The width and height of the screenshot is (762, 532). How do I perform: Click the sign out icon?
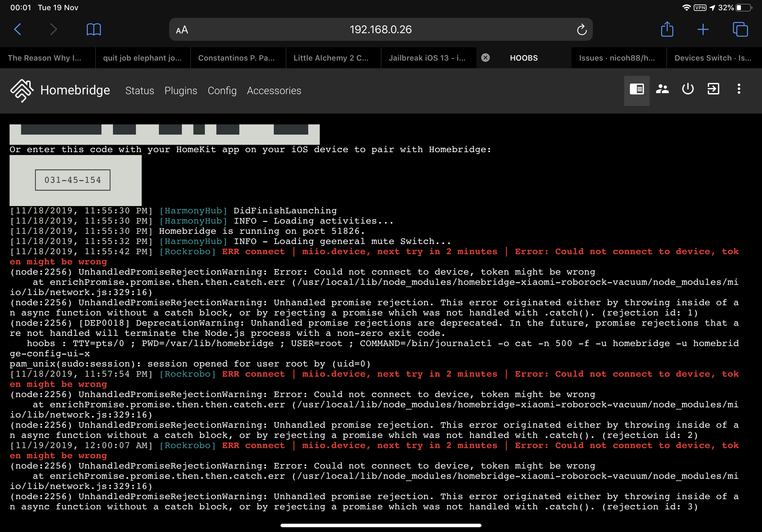click(713, 89)
